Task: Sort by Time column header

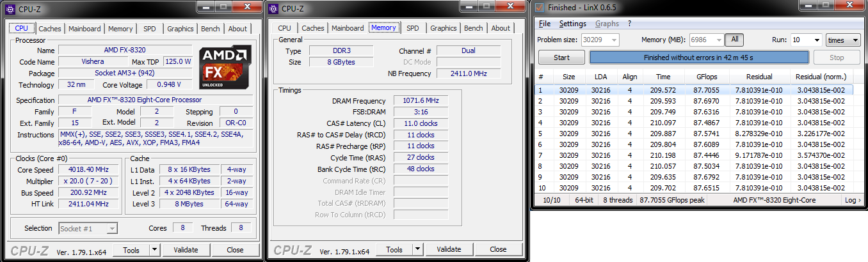Action: tap(663, 77)
